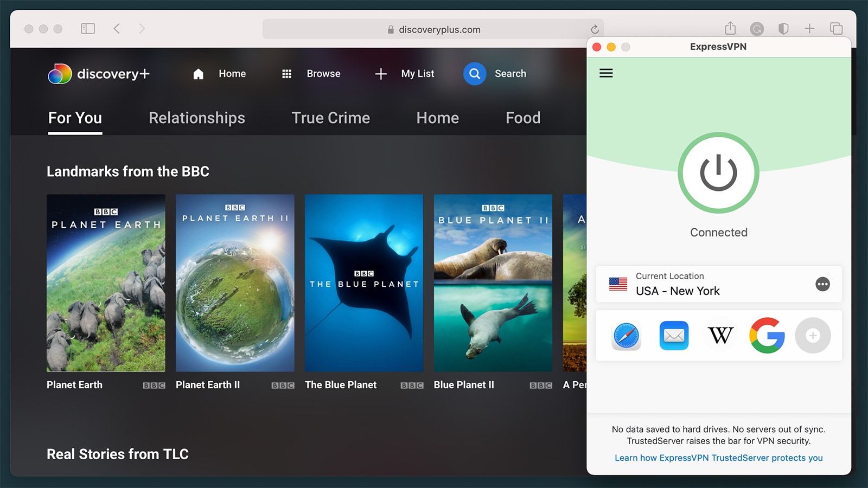868x488 pixels.
Task: Click the Grammarly extension icon in Safari
Action: coord(757,29)
